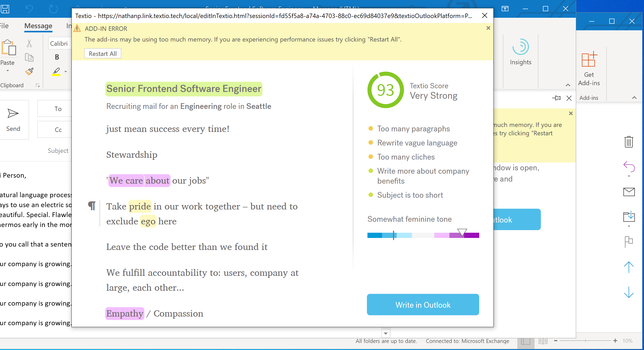Click the 10% zoom level text

coord(628,341)
